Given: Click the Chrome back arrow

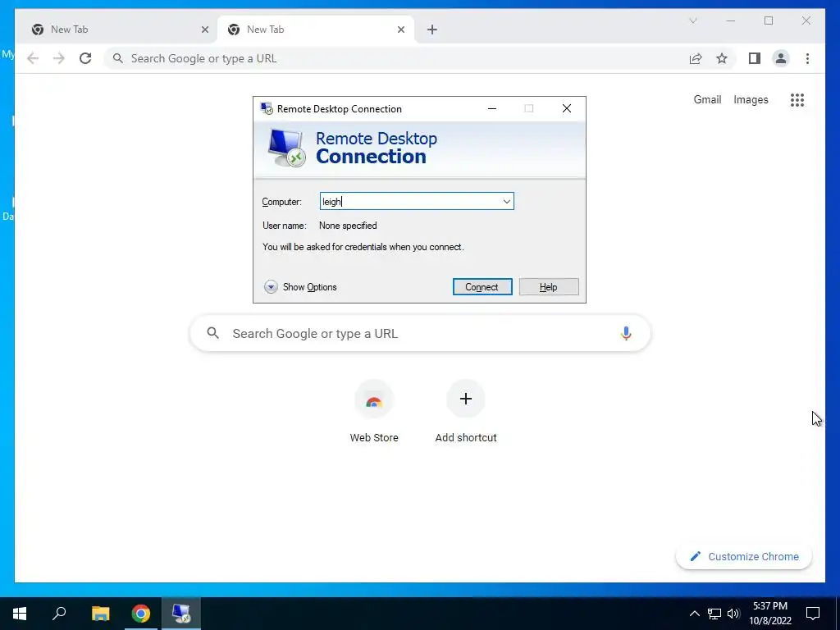Looking at the screenshot, I should (x=33, y=58).
